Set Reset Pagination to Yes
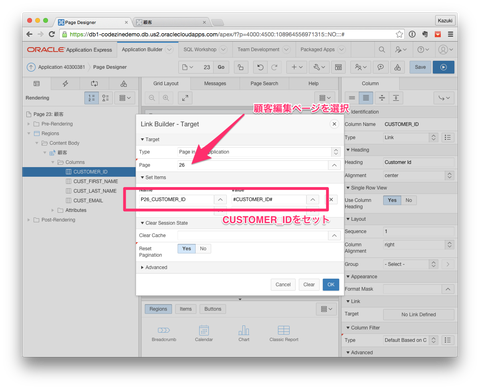The width and height of the screenshot is (480, 389). coord(187,249)
